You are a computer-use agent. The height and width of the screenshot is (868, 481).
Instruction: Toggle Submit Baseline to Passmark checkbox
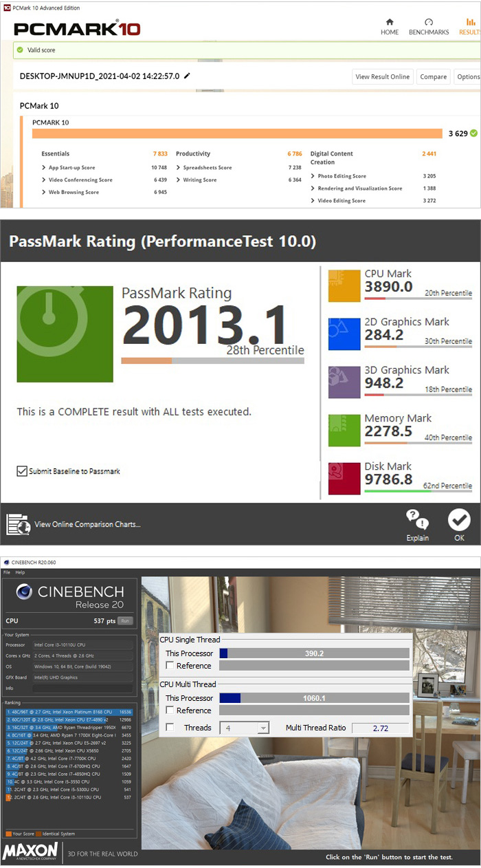22,471
